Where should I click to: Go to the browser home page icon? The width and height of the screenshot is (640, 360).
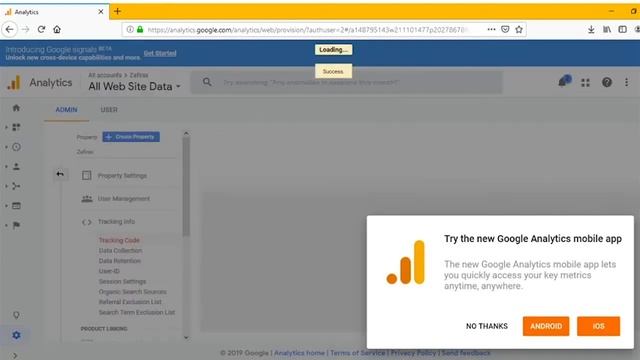57,29
